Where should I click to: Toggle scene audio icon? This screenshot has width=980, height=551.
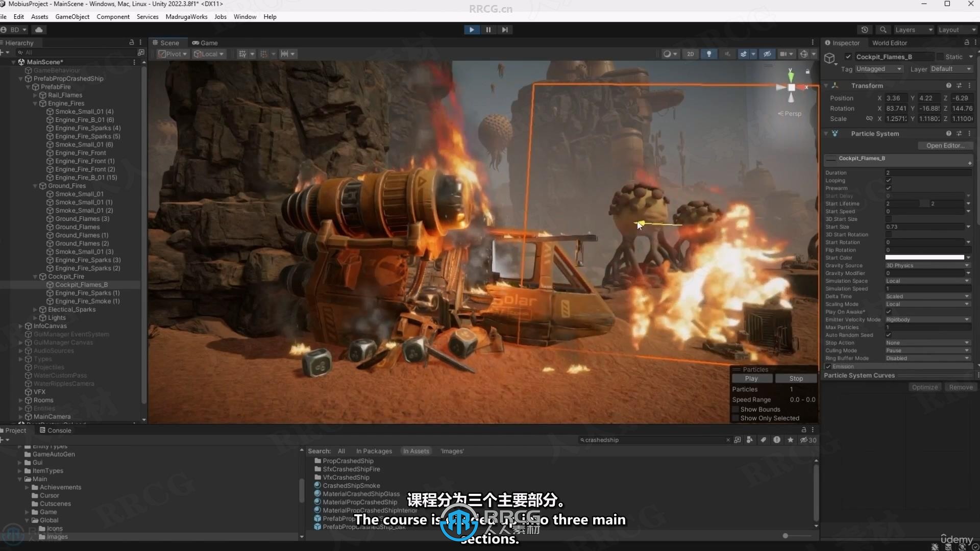[727, 54]
